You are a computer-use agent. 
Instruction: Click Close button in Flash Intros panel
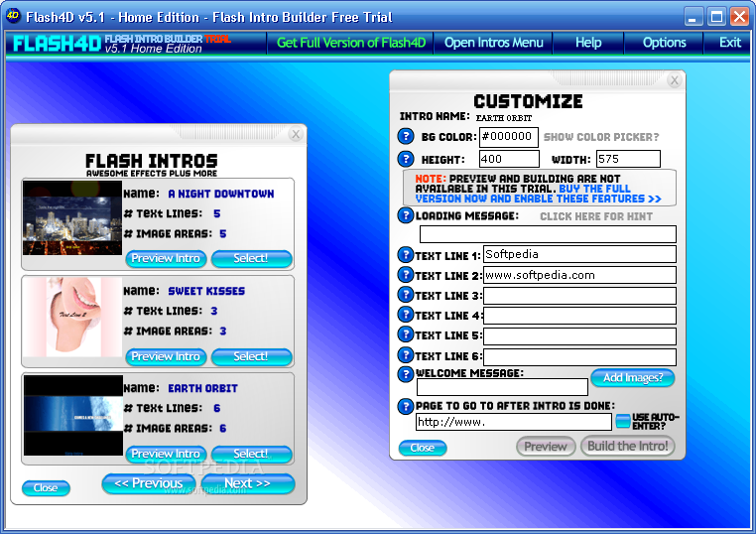pyautogui.click(x=46, y=488)
